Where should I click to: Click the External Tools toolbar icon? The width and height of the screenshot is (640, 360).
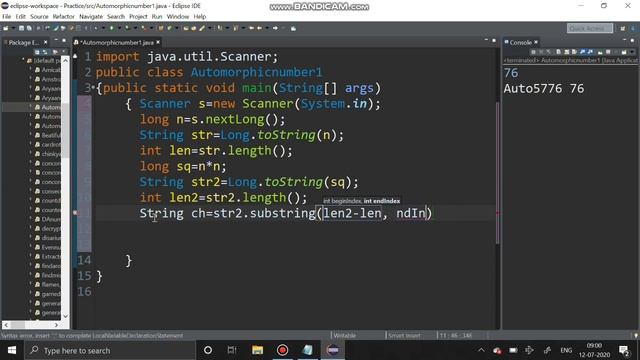144,28
